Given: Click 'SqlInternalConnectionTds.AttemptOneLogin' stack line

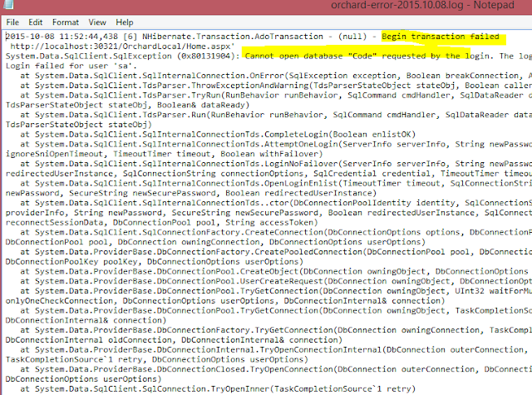Looking at the screenshot, I should pyautogui.click(x=276, y=144).
